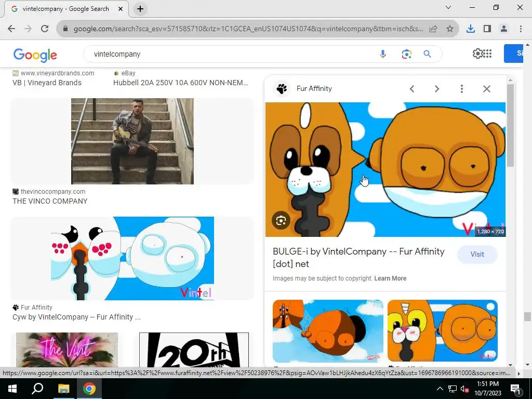
Task: Go back with the browser back arrow
Action: coord(11,29)
